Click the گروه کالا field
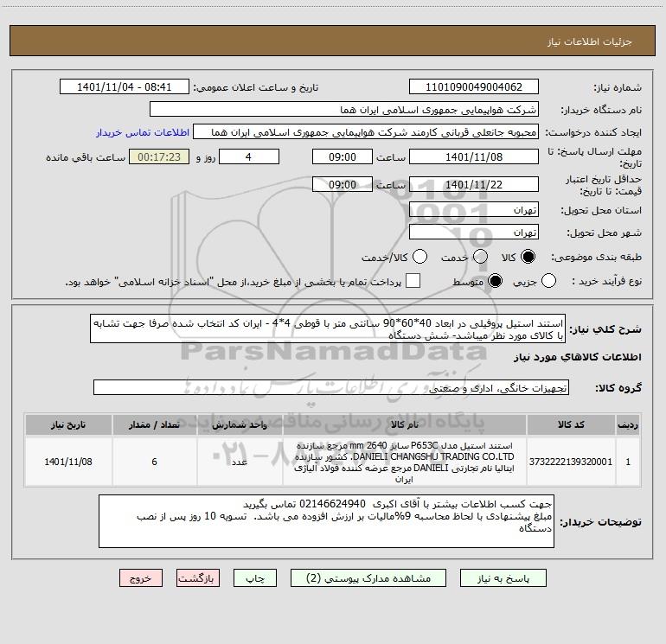The width and height of the screenshot is (666, 644). pyautogui.click(x=331, y=388)
